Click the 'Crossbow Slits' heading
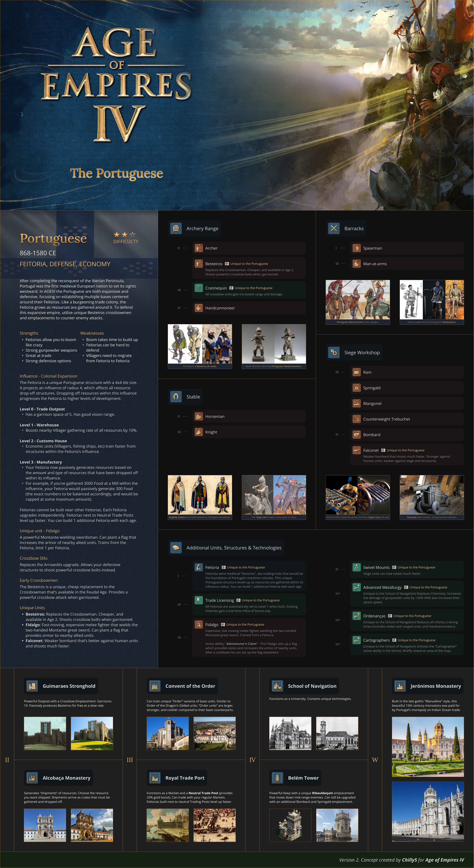This screenshot has height=868, width=474. pyautogui.click(x=34, y=558)
